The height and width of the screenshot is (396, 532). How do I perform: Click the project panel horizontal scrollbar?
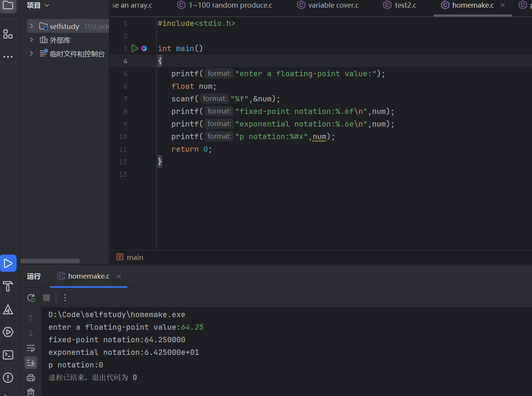coord(50,261)
